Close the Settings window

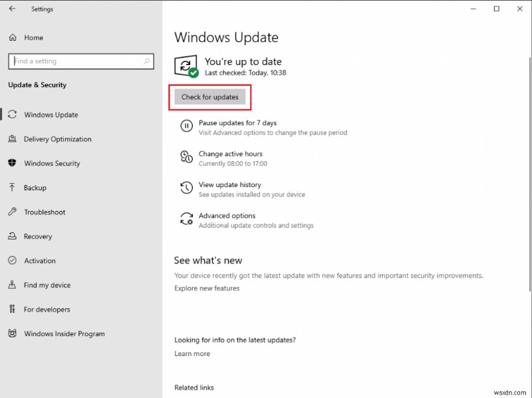tap(519, 9)
